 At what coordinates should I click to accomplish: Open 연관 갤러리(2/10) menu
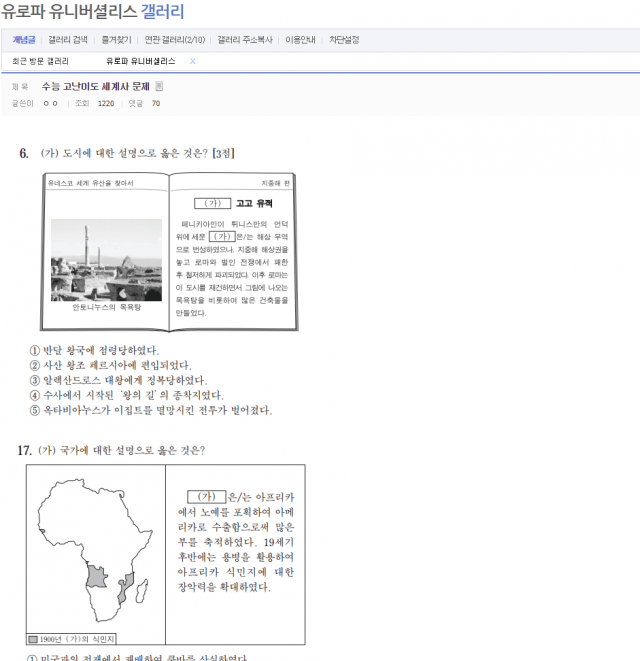click(x=175, y=40)
